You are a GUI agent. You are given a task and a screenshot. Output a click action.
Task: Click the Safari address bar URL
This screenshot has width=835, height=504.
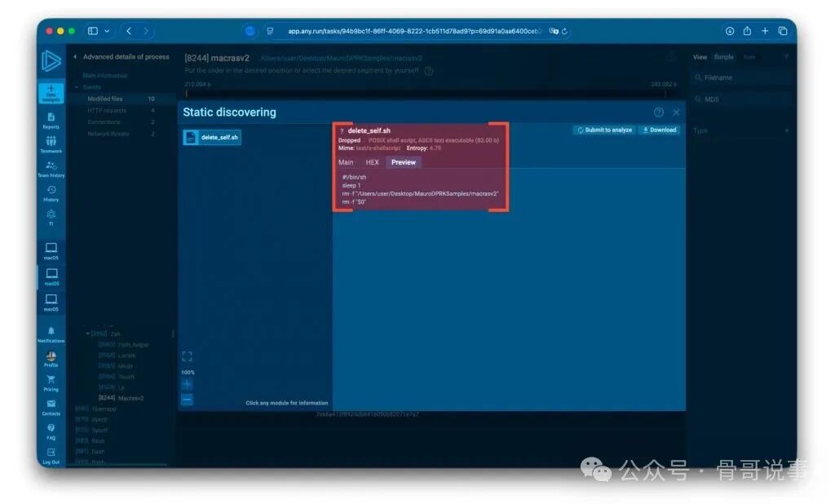[414, 32]
